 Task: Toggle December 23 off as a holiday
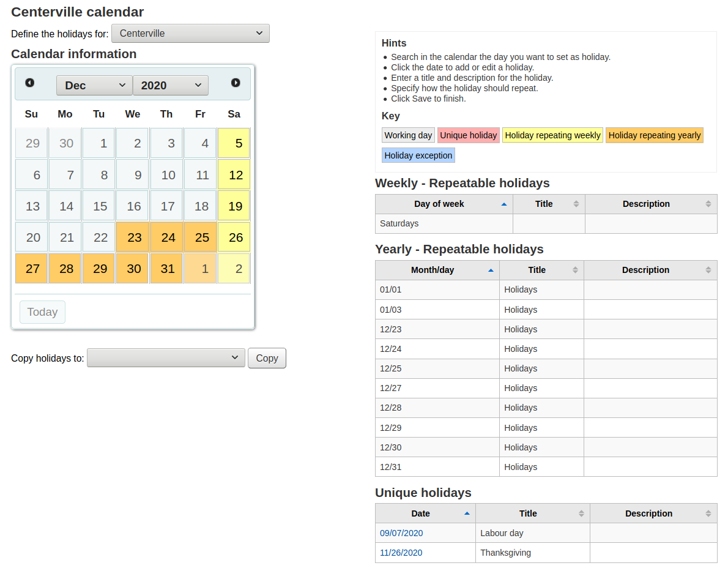pos(132,236)
